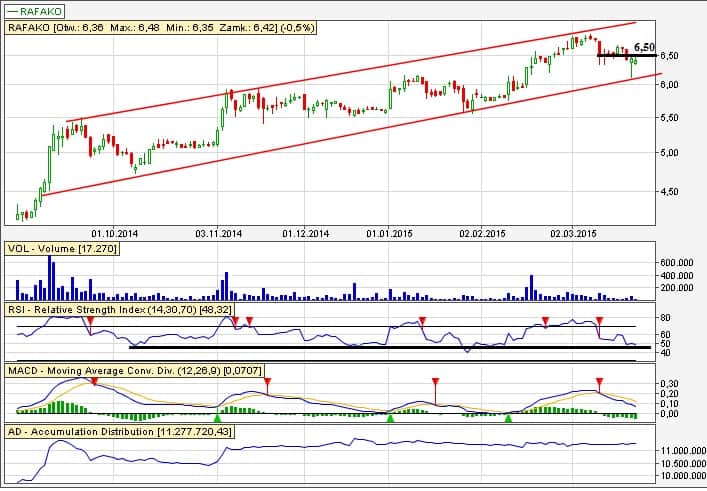Click the rightmost green MACD triangle
The image size is (707, 491).
(508, 417)
